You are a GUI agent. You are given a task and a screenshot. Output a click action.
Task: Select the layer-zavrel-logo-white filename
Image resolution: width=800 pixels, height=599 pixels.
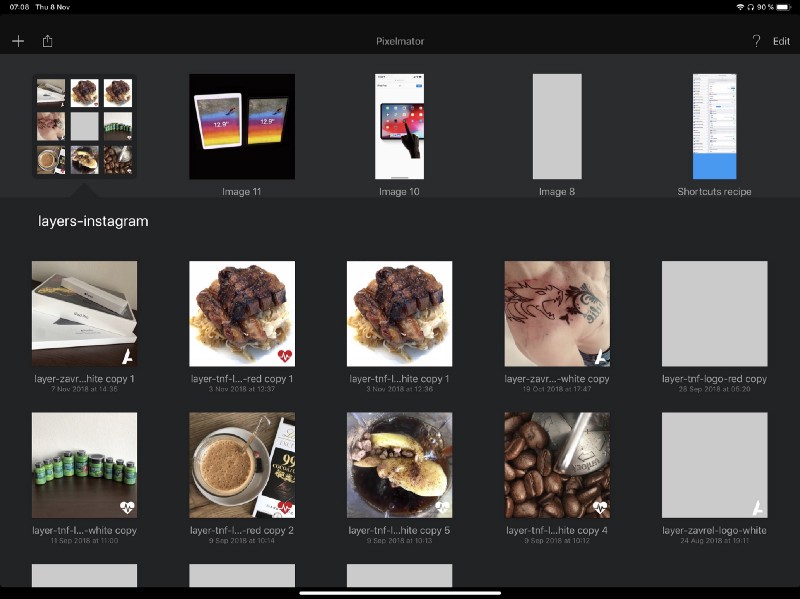714,531
